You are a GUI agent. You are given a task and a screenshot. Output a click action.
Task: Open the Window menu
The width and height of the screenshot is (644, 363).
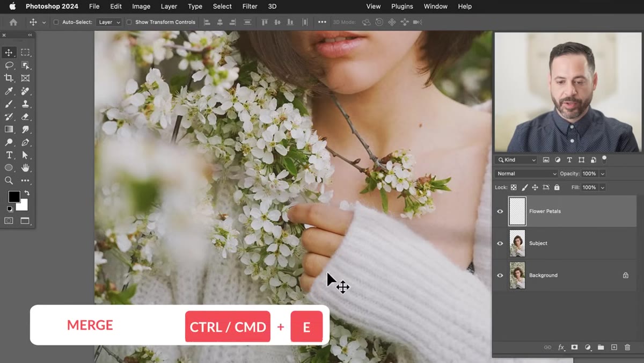pos(436,6)
